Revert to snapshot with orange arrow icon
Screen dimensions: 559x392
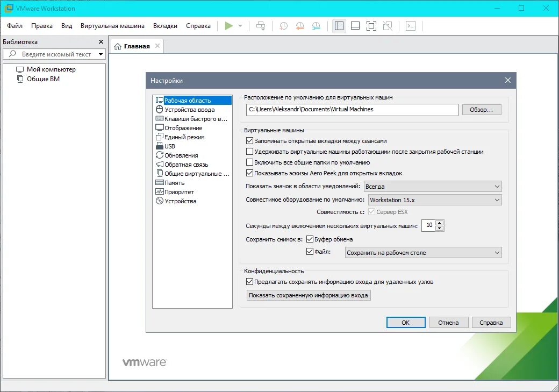point(300,25)
